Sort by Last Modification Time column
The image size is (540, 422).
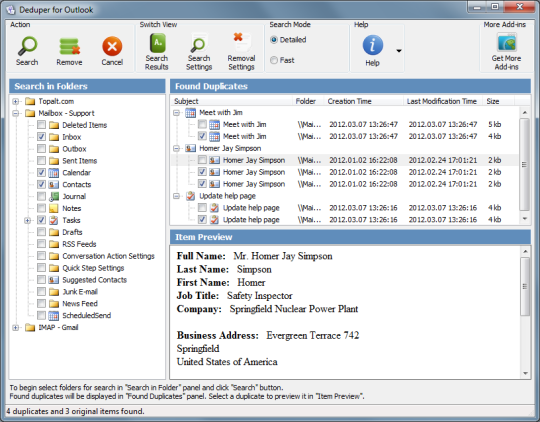[443, 101]
